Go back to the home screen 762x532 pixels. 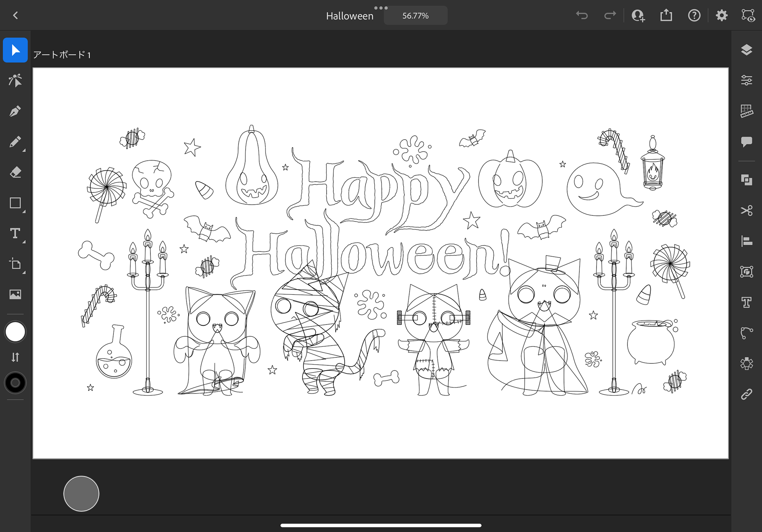pos(15,15)
